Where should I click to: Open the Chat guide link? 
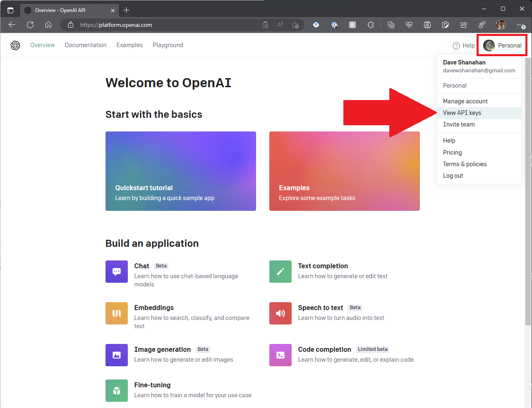coord(141,266)
